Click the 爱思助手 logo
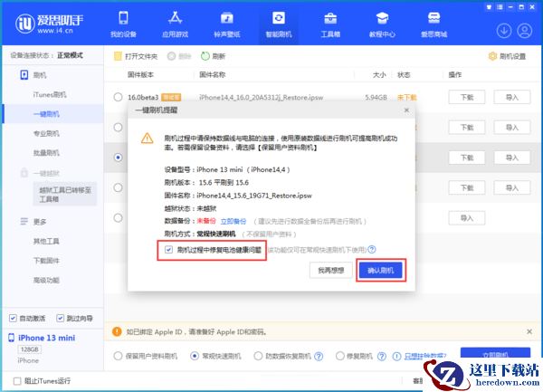The width and height of the screenshot is (543, 392). [49, 24]
